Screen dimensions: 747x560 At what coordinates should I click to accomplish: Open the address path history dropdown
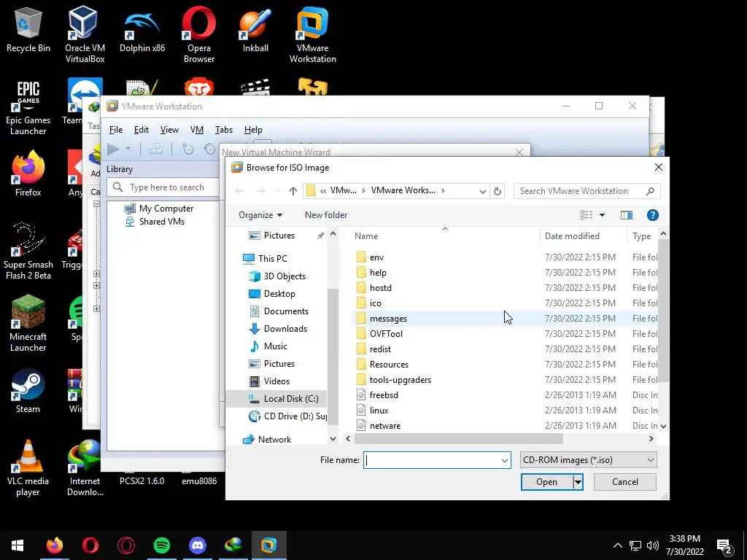pyautogui.click(x=483, y=191)
